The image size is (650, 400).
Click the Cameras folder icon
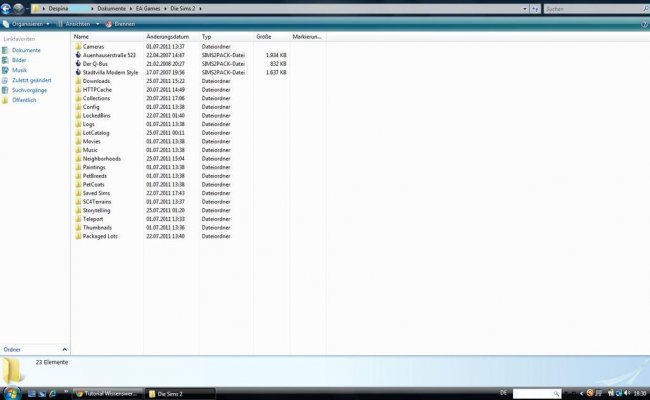tap(78, 46)
